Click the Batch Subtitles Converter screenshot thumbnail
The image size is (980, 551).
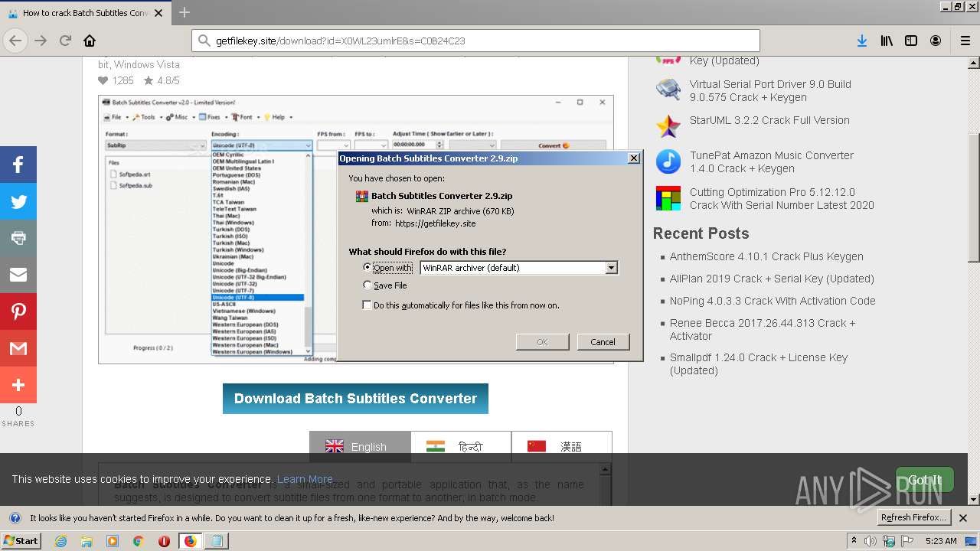tap(356, 229)
